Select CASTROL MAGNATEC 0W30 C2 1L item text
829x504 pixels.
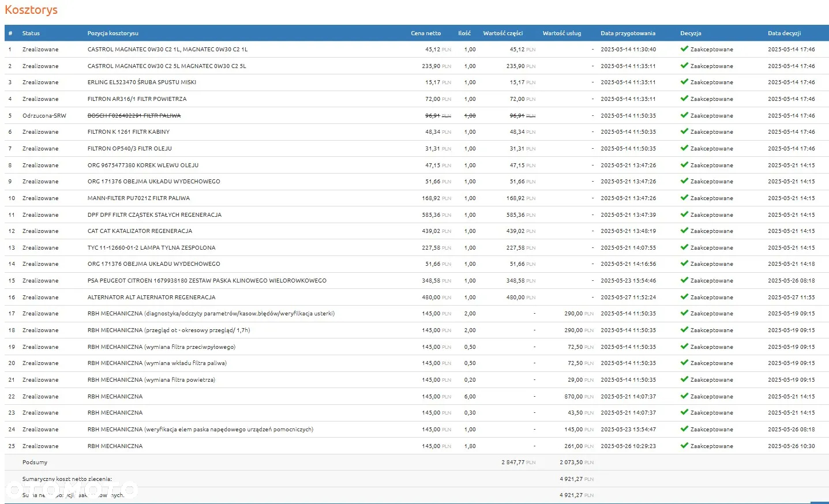coord(167,49)
